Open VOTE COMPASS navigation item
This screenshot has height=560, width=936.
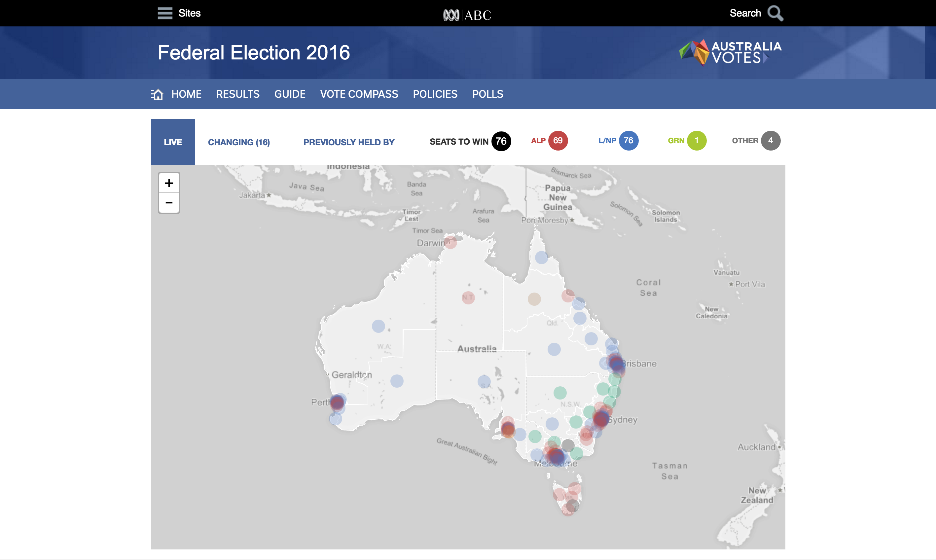coord(359,94)
